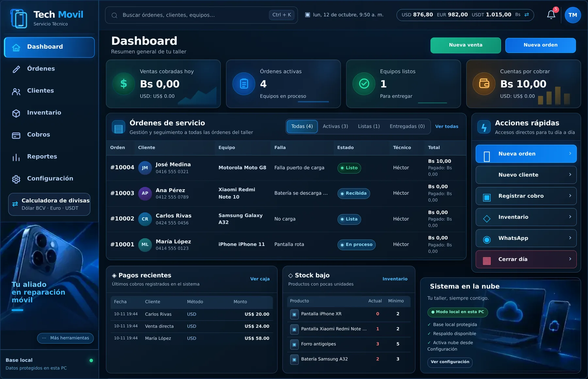Image resolution: width=588 pixels, height=379 pixels.
Task: Click the Dashboard home icon in sidebar
Action: coord(16,47)
